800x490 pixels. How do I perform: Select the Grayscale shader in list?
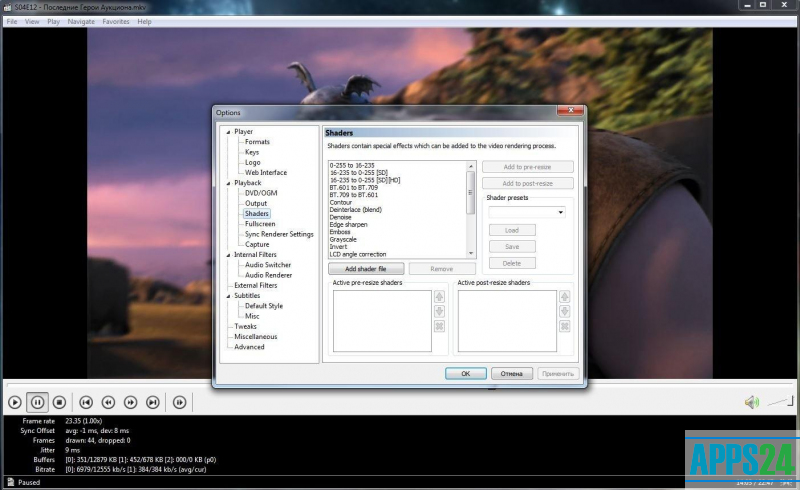pos(343,239)
